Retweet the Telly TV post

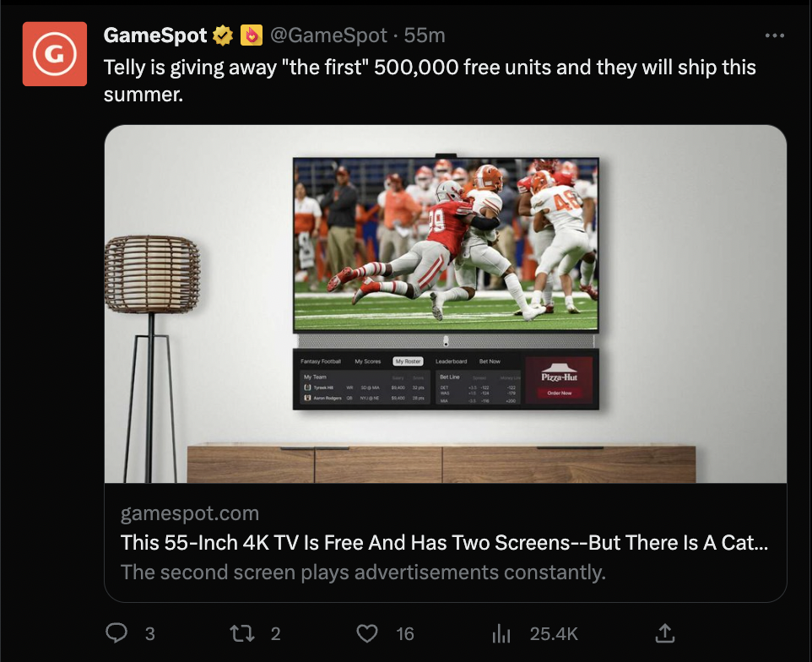242,633
